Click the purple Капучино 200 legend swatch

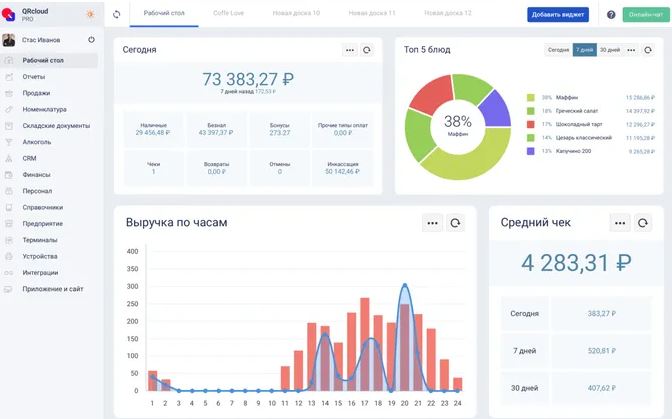[x=531, y=151]
